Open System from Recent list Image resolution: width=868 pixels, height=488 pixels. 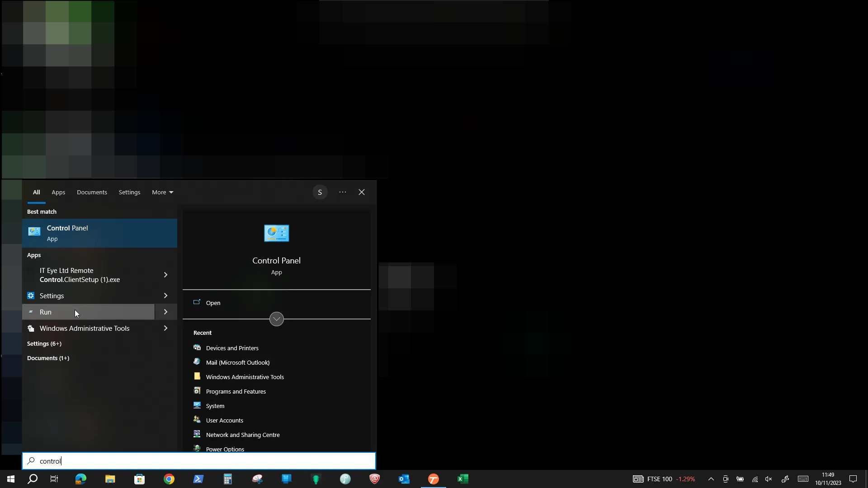[x=215, y=406]
